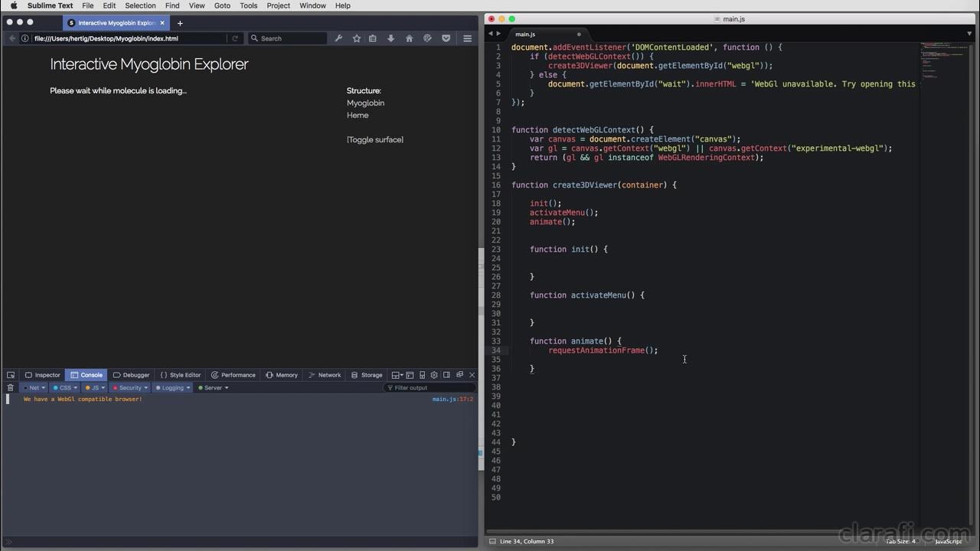Dock devtools to side of window
This screenshot has width=980, height=551.
446,375
